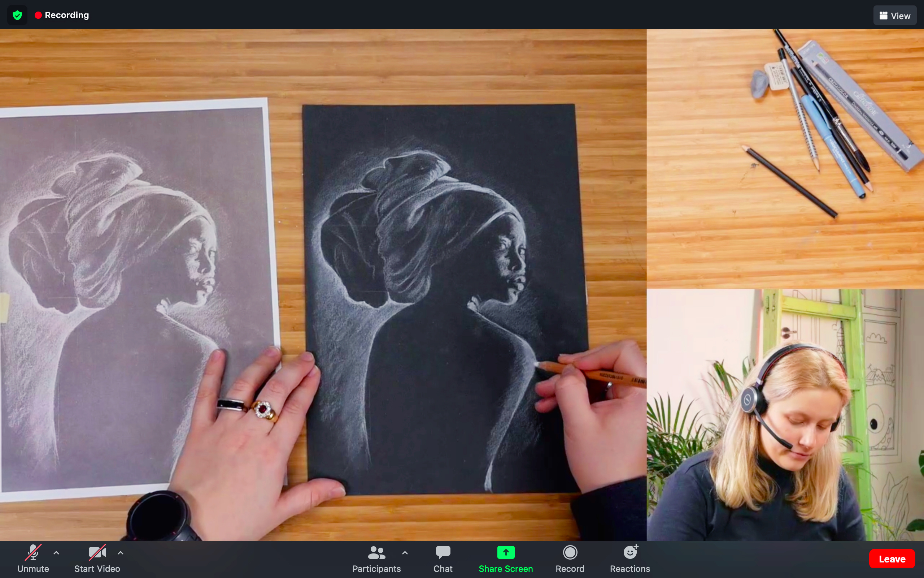This screenshot has width=924, height=578.
Task: Click the green Share Screen button
Action: (506, 558)
